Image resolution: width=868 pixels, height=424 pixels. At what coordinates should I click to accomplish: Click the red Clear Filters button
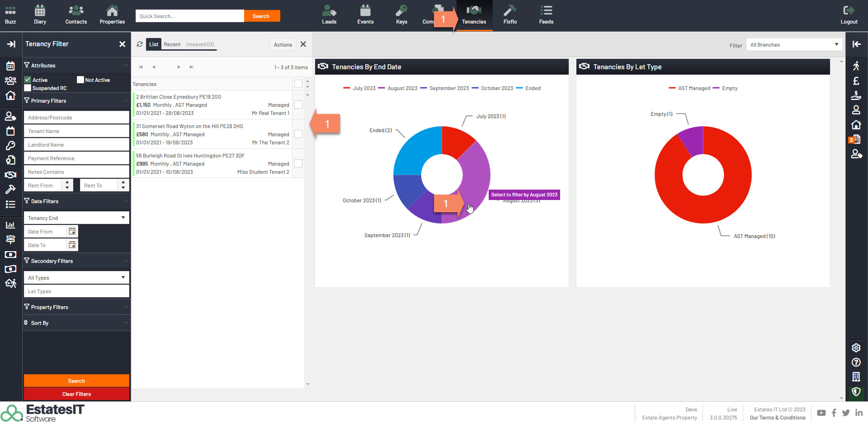coord(76,394)
